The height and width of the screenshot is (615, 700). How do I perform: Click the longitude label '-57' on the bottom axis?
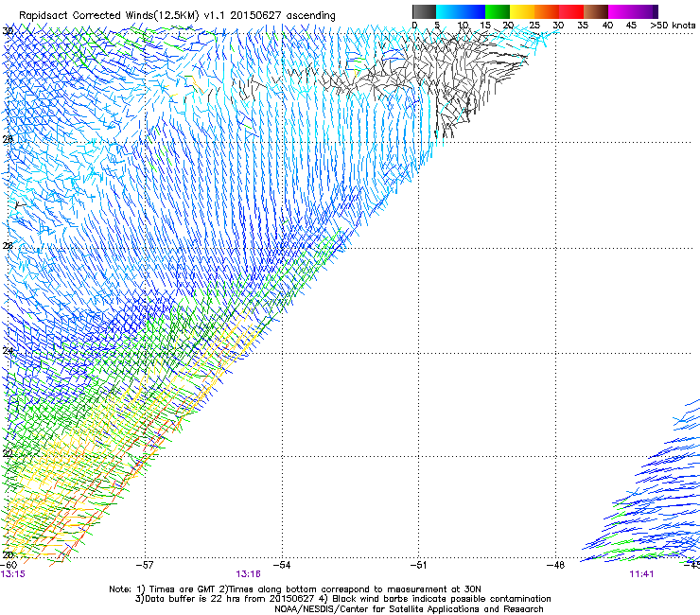click(145, 565)
